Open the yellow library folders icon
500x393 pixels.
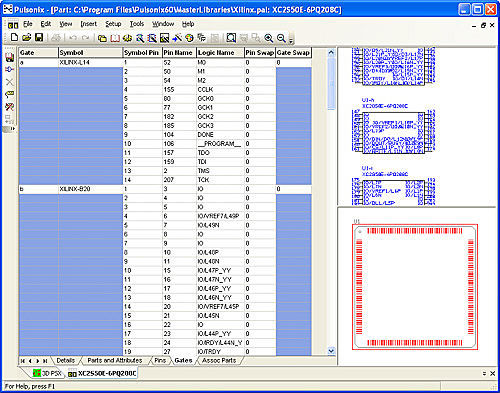(102, 38)
